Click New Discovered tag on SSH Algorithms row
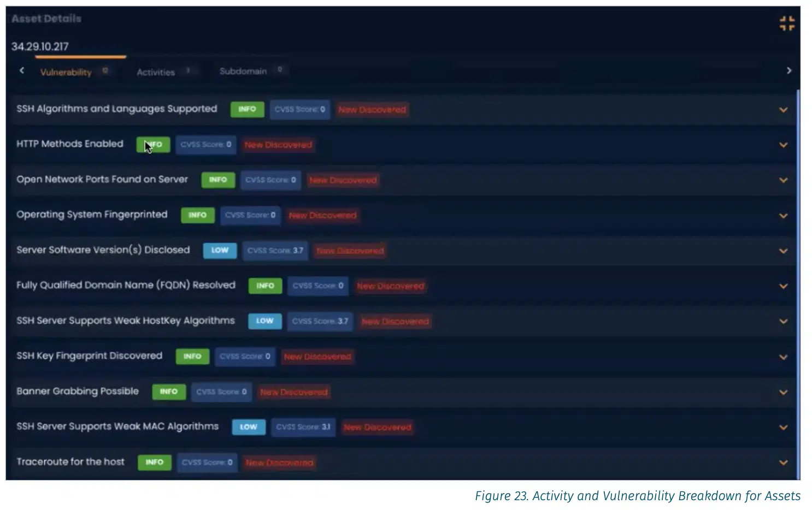This screenshot has width=812, height=510. tap(372, 110)
